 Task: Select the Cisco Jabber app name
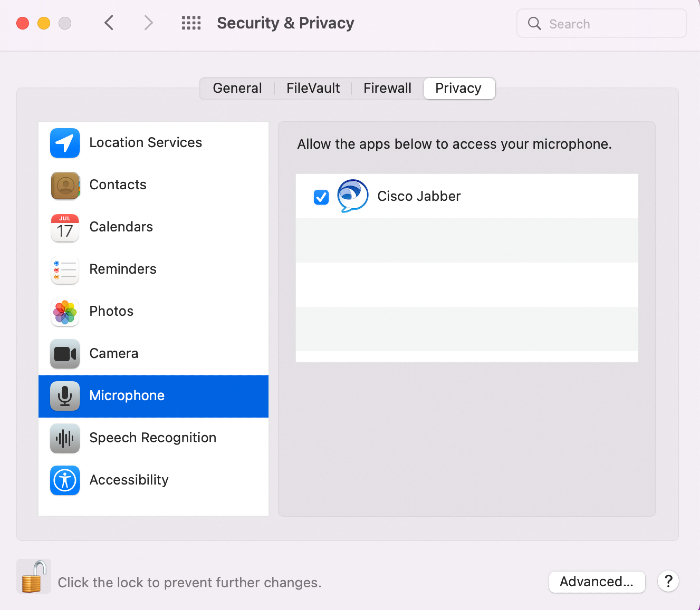(x=419, y=196)
